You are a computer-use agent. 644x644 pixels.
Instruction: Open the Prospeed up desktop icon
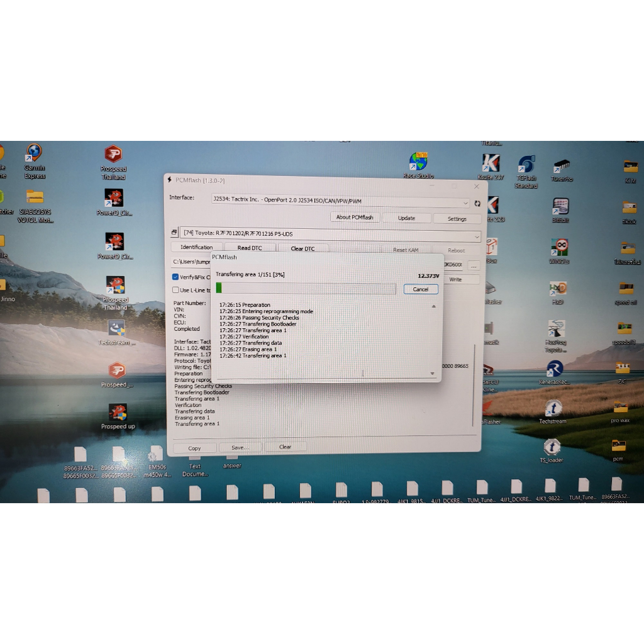click(x=118, y=417)
